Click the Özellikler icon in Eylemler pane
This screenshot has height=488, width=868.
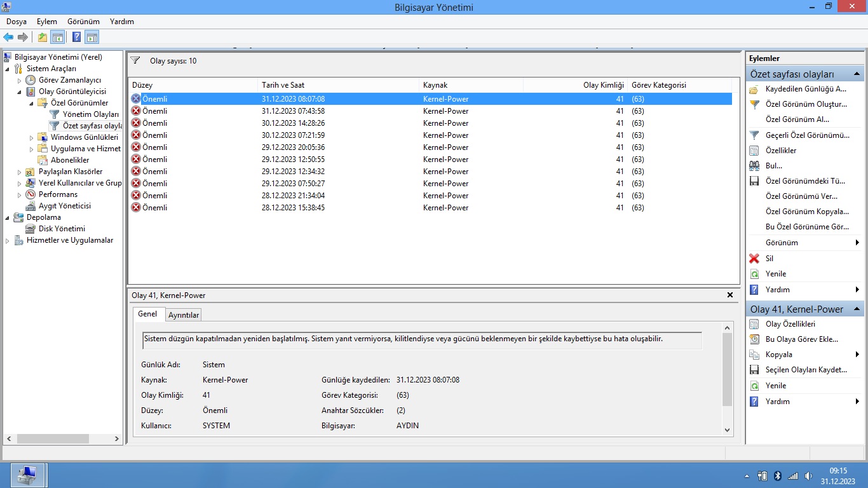click(x=754, y=151)
